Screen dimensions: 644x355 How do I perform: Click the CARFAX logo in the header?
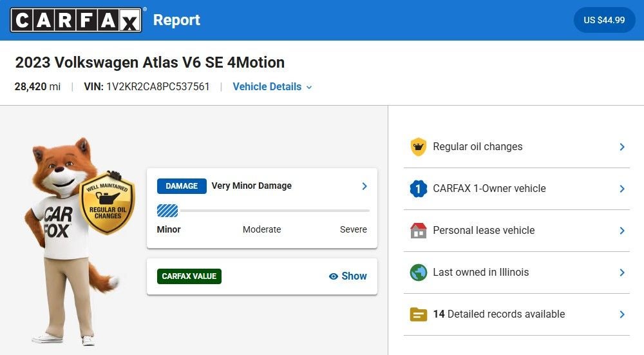coord(76,20)
